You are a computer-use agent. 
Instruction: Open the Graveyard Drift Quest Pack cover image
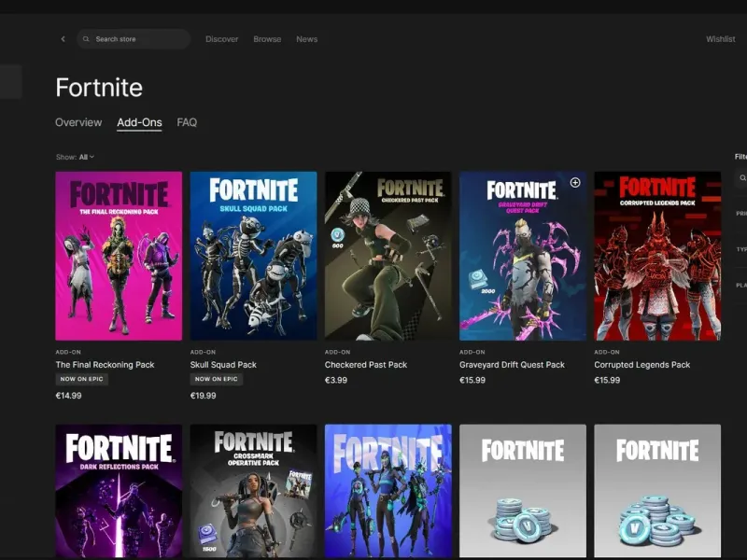[x=523, y=256]
